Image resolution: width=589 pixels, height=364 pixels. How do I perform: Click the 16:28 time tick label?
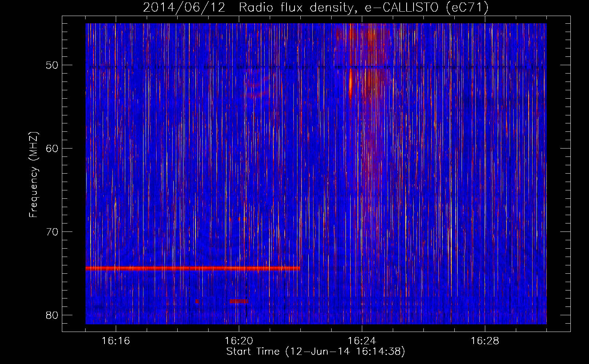(x=485, y=341)
